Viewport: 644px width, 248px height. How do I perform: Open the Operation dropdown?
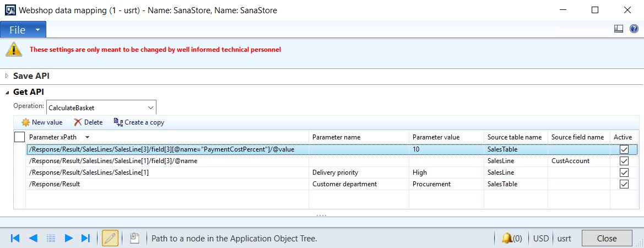151,107
